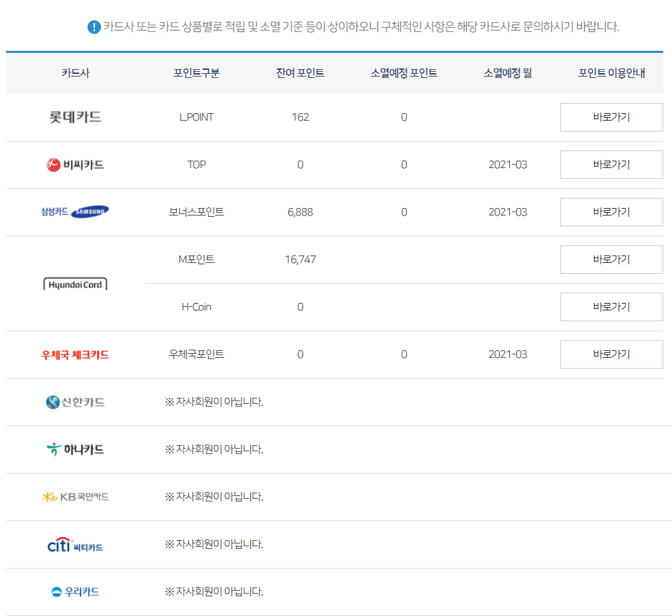Viewport: 672px width, 616px height.
Task: Open 바로가기 in the H-Coin row
Action: pos(611,306)
